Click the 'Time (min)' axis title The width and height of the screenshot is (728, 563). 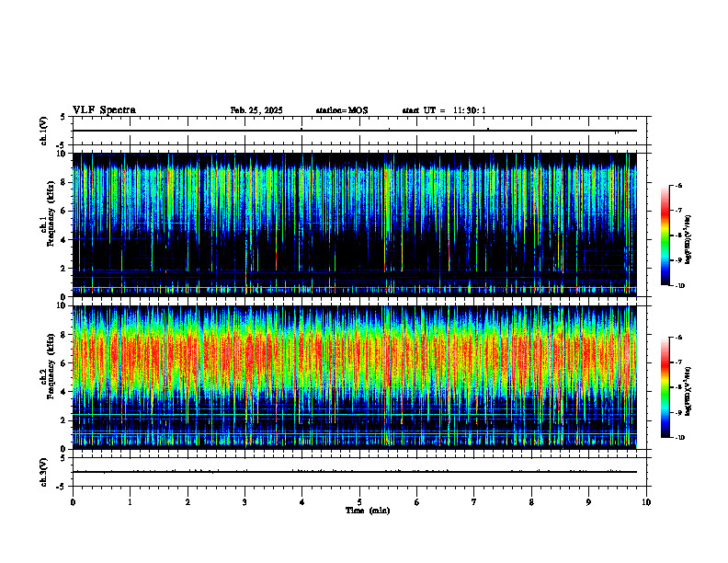(x=368, y=511)
